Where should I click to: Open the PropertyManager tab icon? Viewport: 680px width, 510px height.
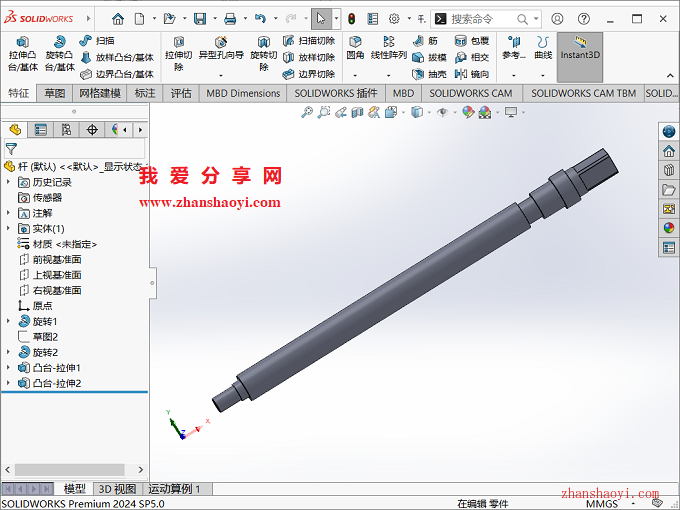point(40,130)
